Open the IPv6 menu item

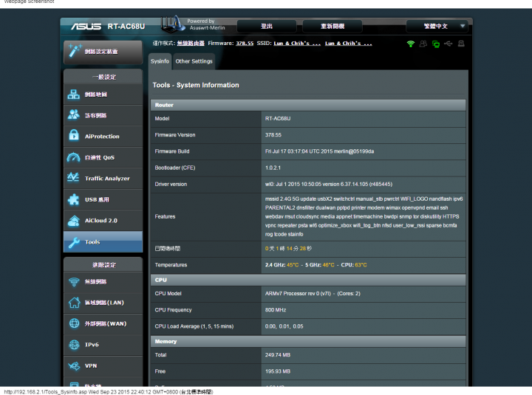pyautogui.click(x=103, y=345)
